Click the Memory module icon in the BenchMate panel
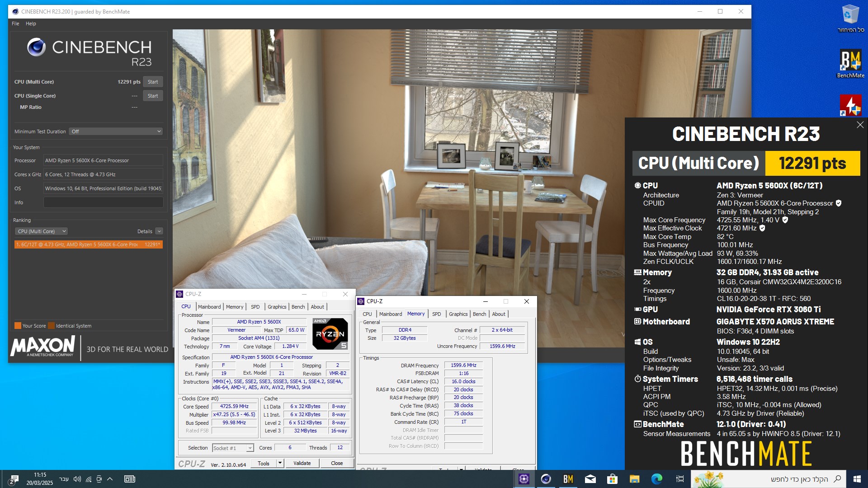The height and width of the screenshot is (488, 868). [x=637, y=272]
